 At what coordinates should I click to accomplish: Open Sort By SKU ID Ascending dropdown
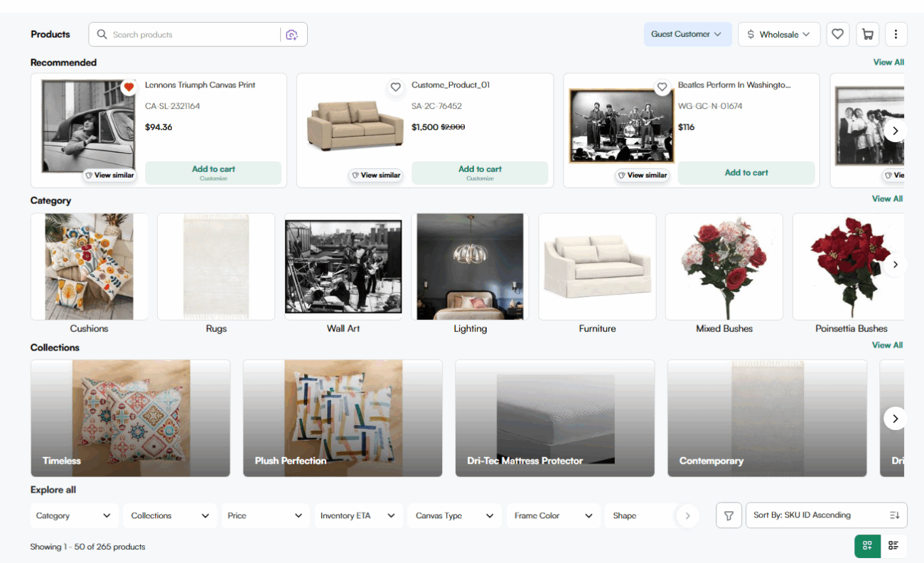tap(826, 515)
